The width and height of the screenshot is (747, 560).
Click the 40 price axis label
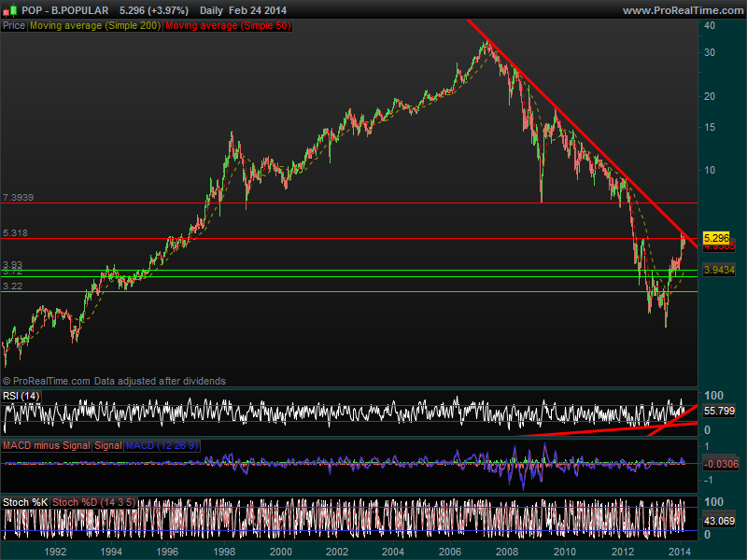point(710,26)
